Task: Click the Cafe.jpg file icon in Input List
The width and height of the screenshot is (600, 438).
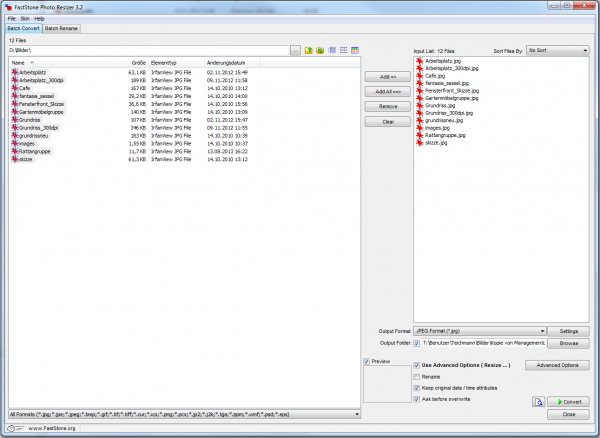Action: click(x=419, y=74)
